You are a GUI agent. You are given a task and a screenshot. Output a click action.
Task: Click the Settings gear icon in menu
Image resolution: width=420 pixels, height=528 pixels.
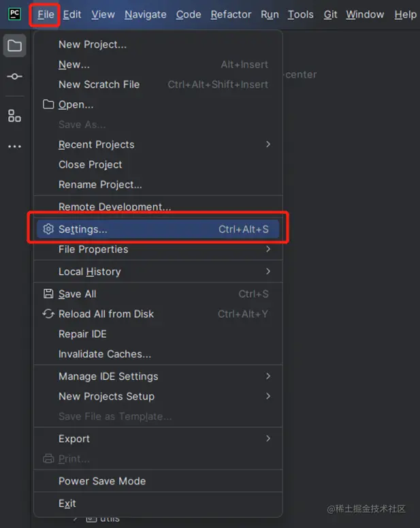tap(48, 230)
